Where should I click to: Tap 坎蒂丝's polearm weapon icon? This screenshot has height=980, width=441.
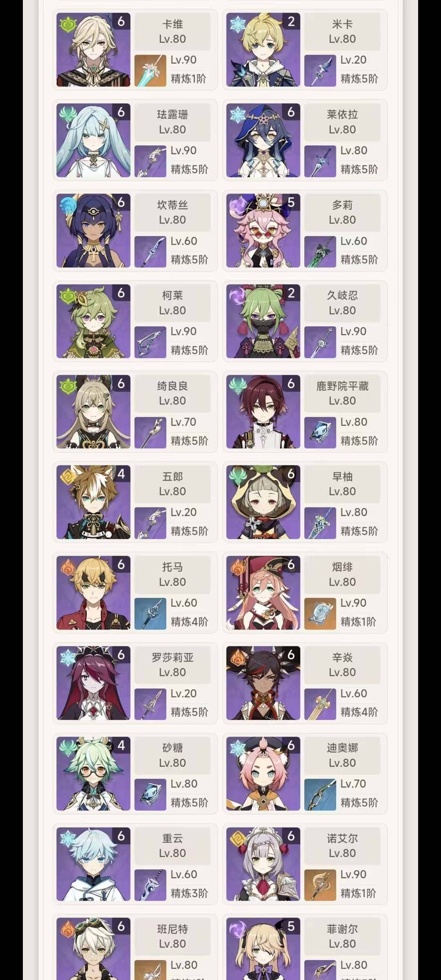[x=150, y=252]
